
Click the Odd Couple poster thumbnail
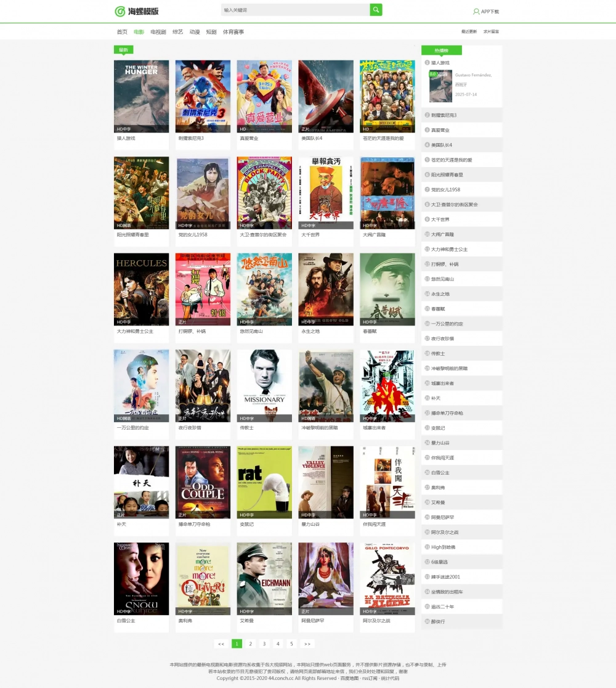coord(203,482)
